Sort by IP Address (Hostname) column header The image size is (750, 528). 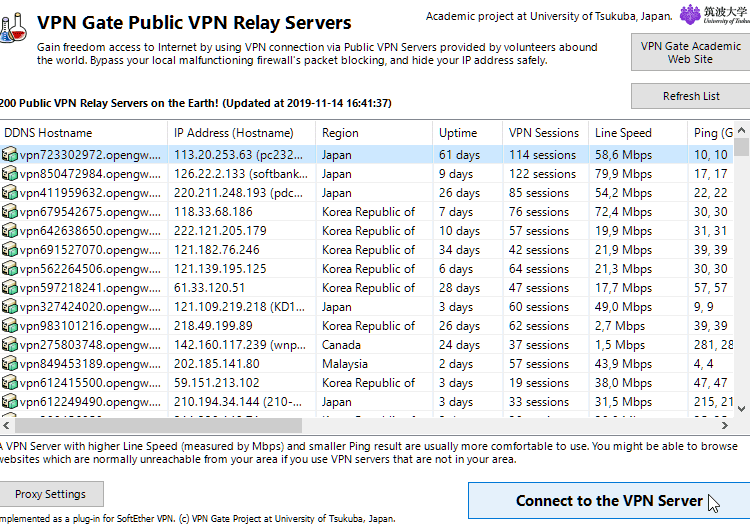242,132
